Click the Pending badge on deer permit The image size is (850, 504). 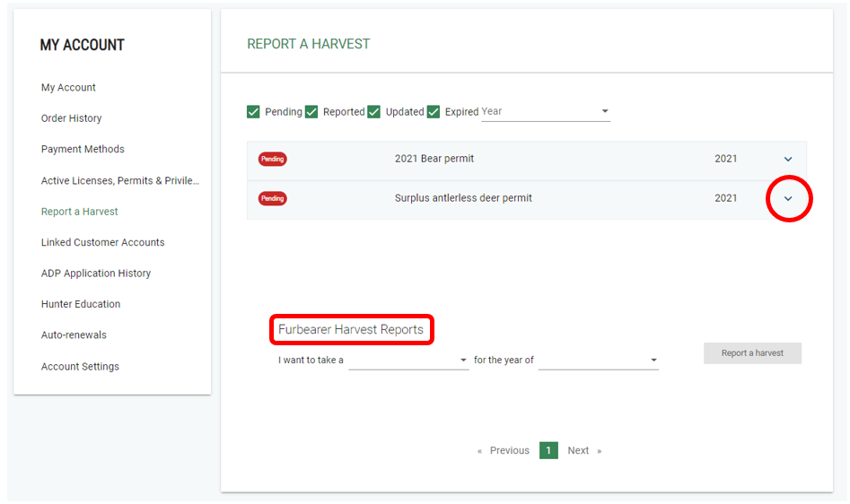273,199
